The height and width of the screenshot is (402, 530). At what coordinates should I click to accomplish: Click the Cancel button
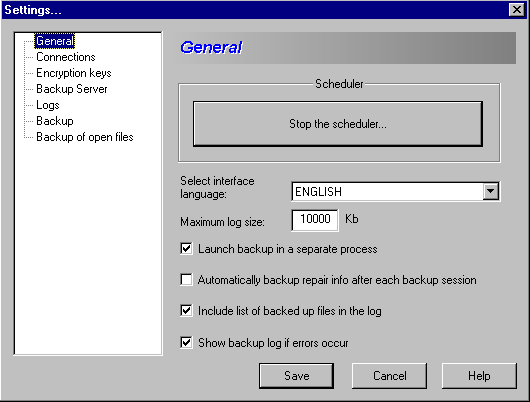pyautogui.click(x=389, y=376)
